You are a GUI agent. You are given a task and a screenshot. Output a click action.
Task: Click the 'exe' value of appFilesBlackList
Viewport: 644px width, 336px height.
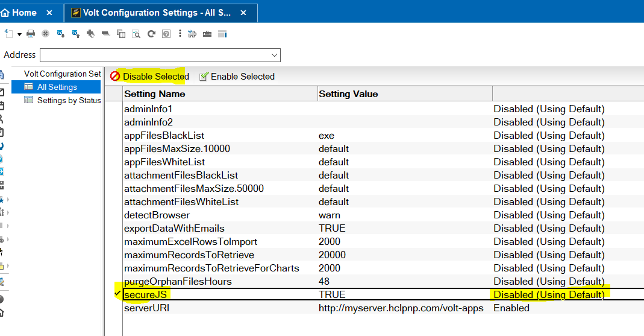coord(327,136)
